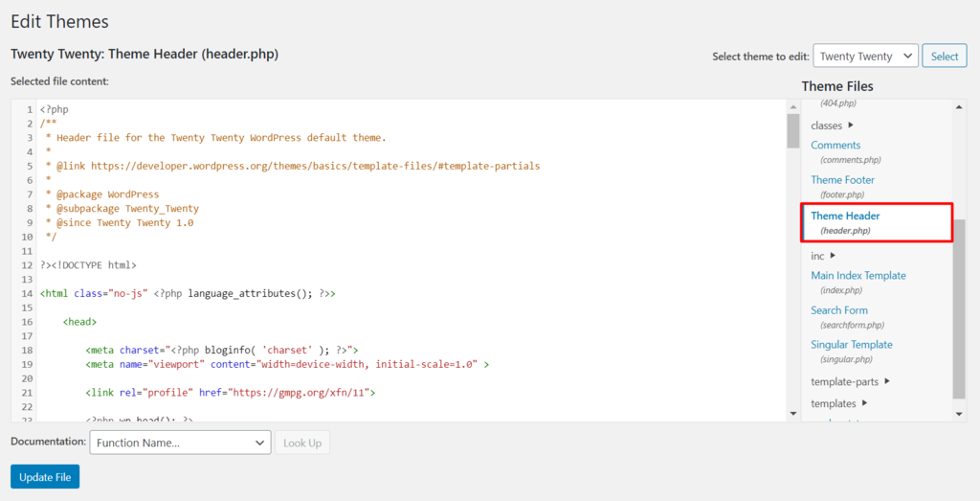Viewport: 980px width, 501px height.
Task: Open the Main Index Template file
Action: [857, 276]
